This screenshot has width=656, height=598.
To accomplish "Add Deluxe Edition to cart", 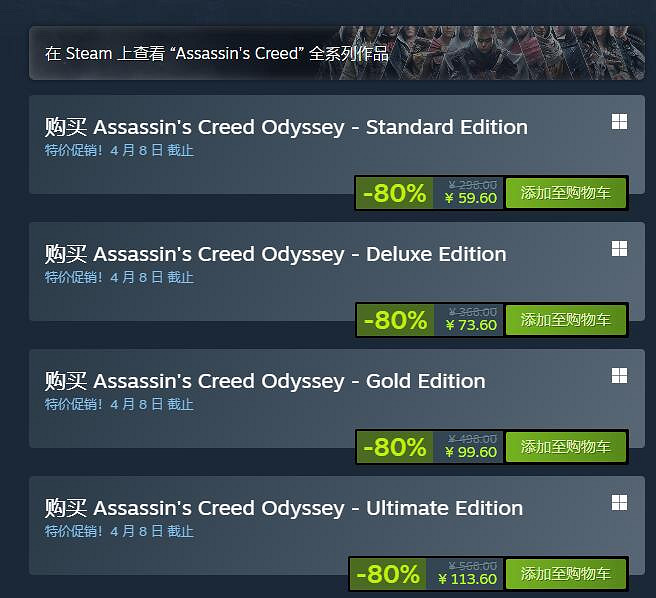I will [565, 320].
